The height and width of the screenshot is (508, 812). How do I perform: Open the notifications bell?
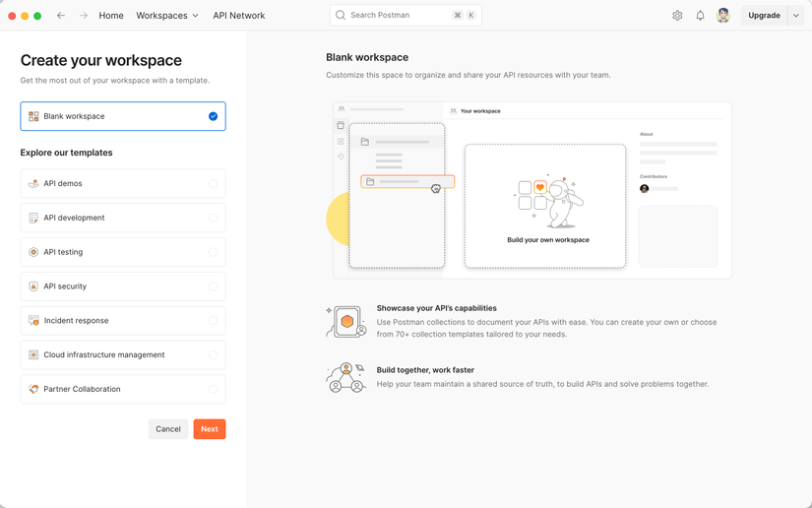tap(700, 16)
